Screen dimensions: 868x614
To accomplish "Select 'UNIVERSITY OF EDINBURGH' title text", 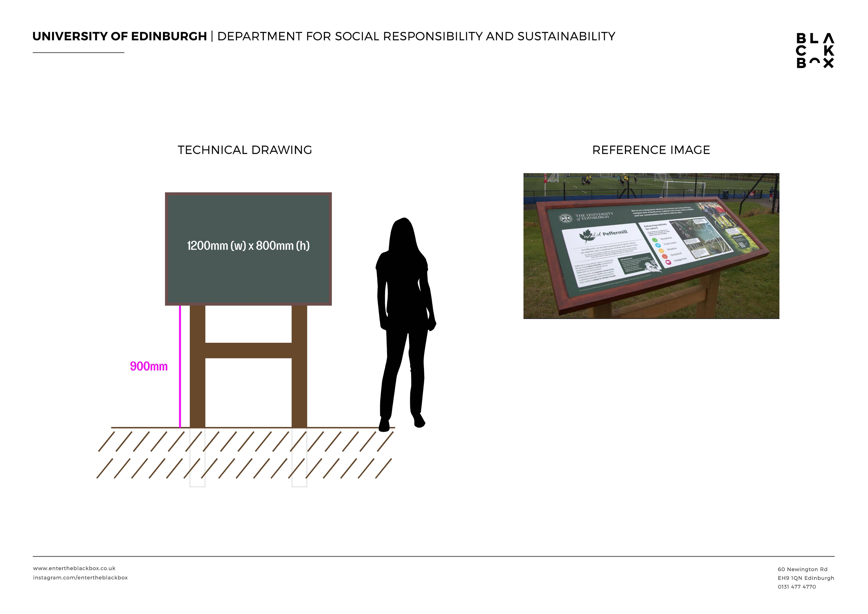I will [120, 36].
